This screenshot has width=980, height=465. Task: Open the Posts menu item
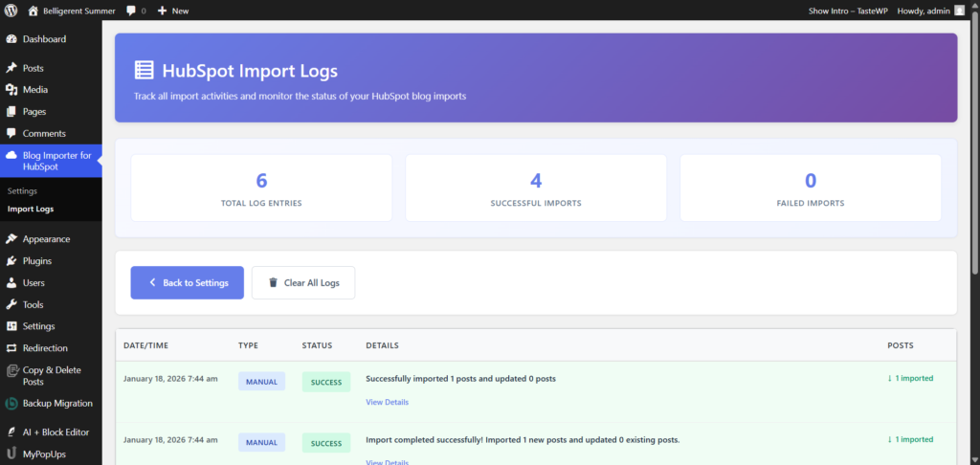[x=33, y=68]
